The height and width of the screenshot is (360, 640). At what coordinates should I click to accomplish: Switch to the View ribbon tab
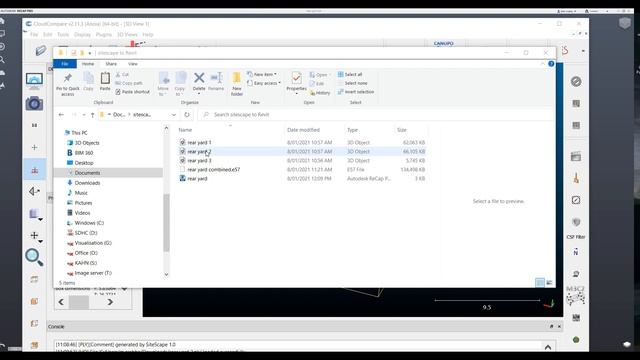pos(133,64)
